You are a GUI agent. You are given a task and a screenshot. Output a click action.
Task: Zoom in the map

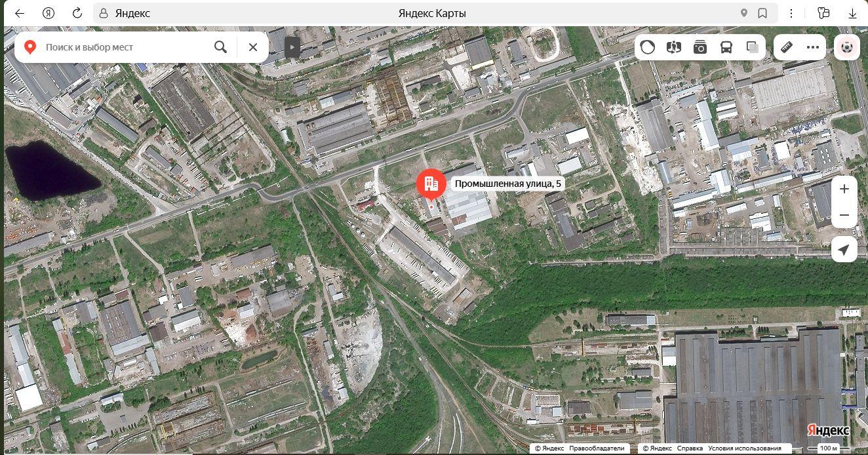pyautogui.click(x=844, y=189)
